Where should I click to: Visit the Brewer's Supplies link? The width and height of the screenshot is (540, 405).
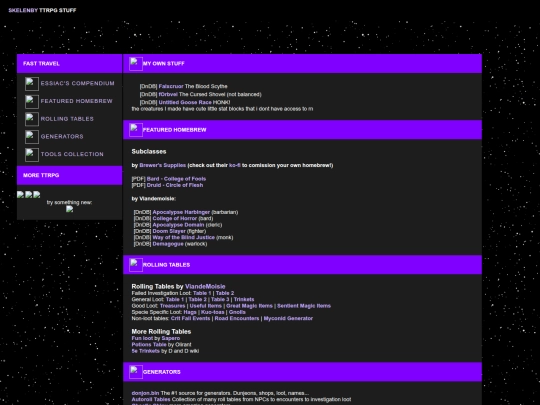[163, 165]
